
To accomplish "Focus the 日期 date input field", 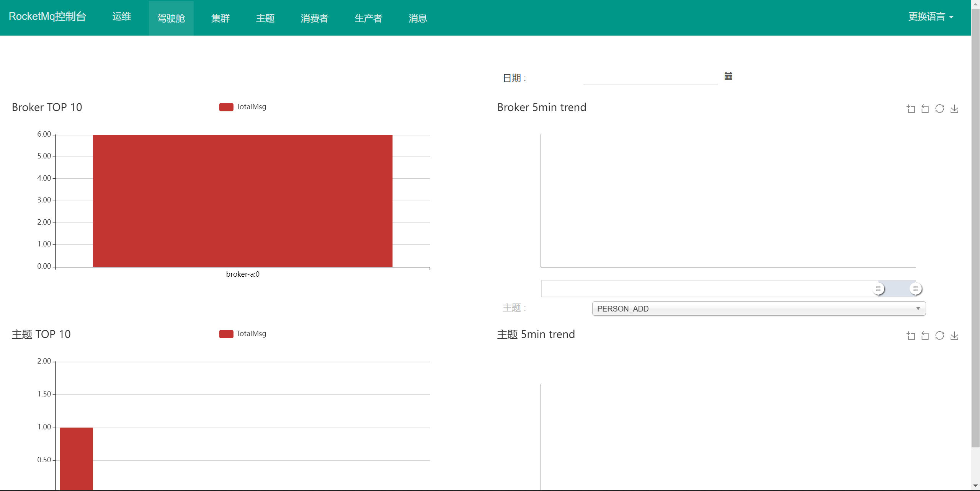I will 650,78.
